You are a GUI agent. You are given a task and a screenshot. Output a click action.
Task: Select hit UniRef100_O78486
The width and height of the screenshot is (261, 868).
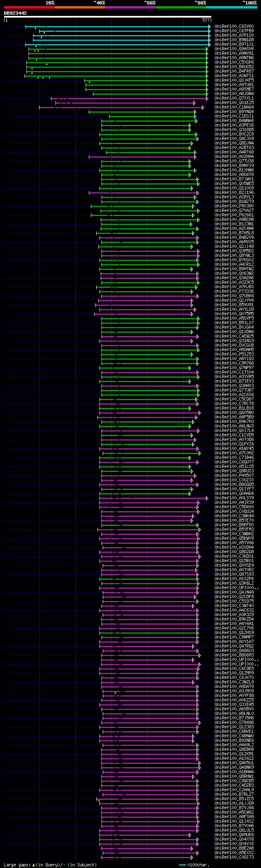point(234,723)
